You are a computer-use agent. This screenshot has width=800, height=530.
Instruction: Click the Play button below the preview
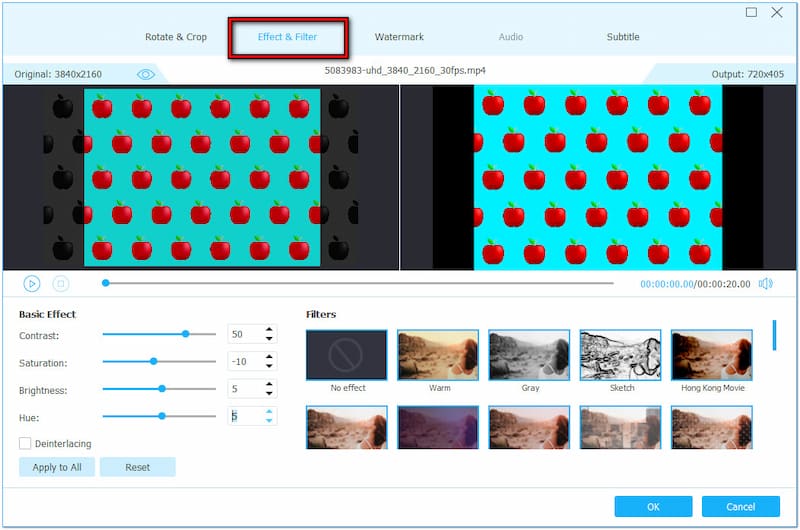[x=32, y=284]
